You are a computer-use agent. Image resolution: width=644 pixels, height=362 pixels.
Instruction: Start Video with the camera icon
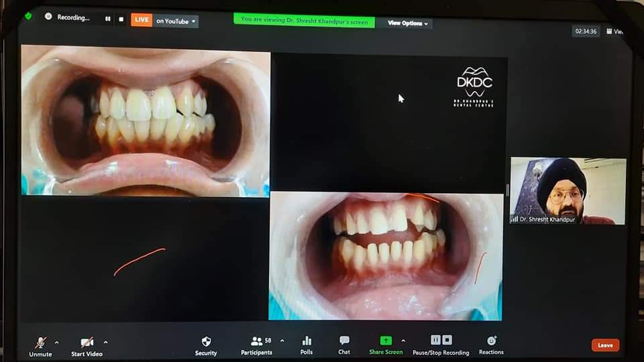(87, 347)
